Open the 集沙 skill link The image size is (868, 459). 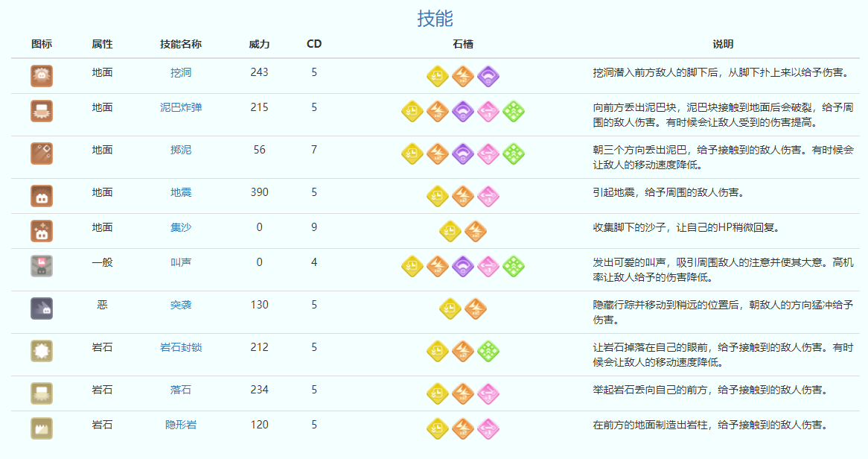[x=181, y=227]
